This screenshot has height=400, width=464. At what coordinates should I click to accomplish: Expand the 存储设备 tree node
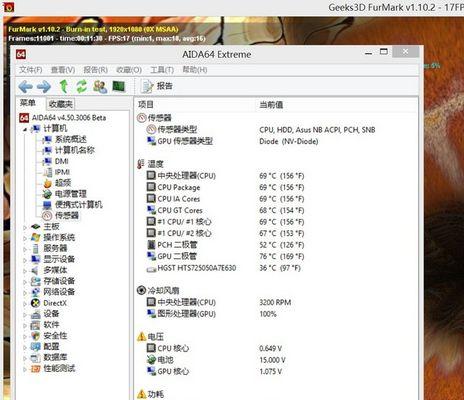pos(25,282)
